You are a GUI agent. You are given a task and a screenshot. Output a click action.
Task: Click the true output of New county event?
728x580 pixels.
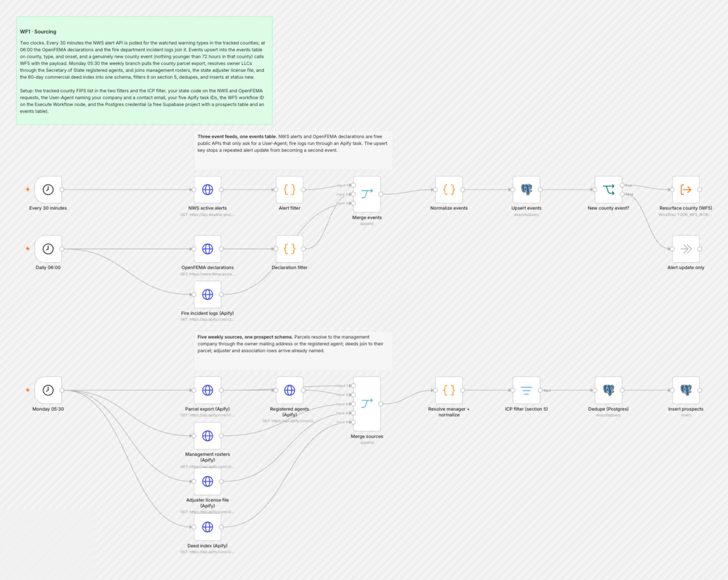pos(622,185)
